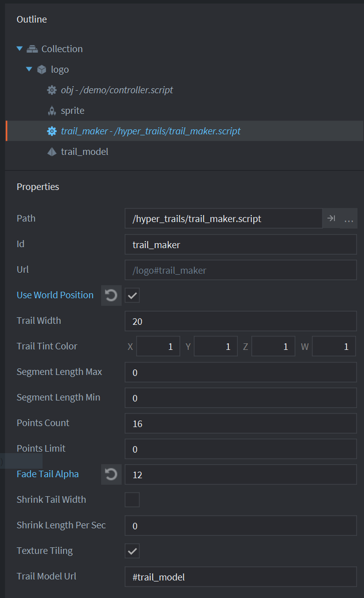Click the logo game object cube icon
Screen dimensions: 364x598
(x=42, y=69)
